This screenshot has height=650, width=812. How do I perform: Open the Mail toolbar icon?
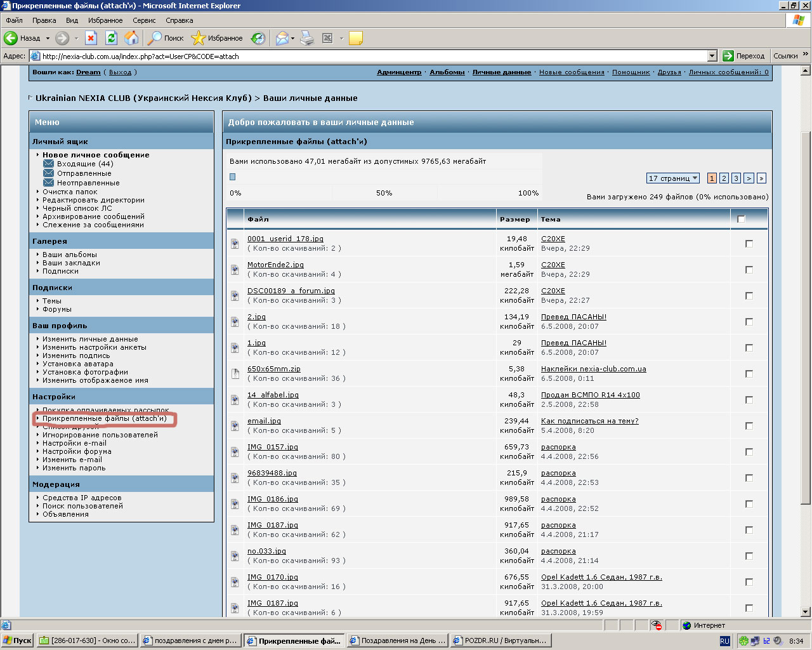tap(282, 38)
